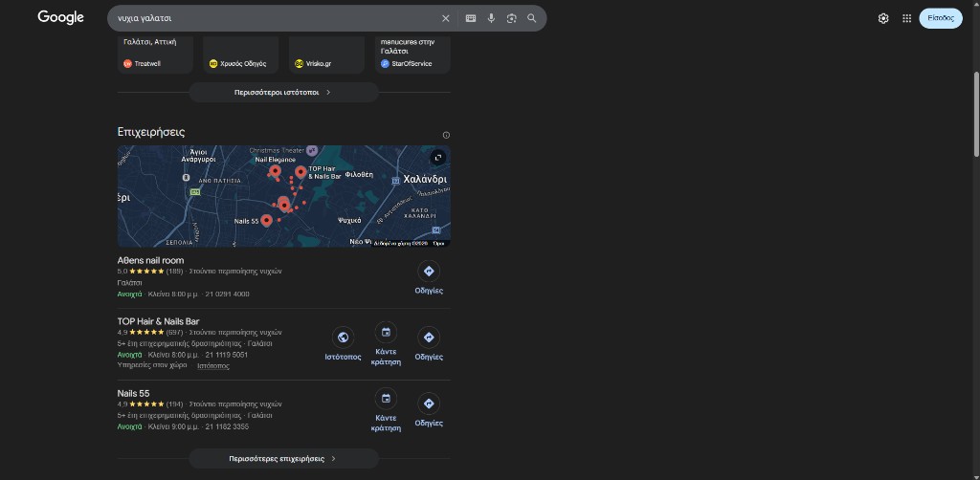This screenshot has width=980, height=480.
Task: Click the Nails 55 map pin
Action: click(267, 220)
